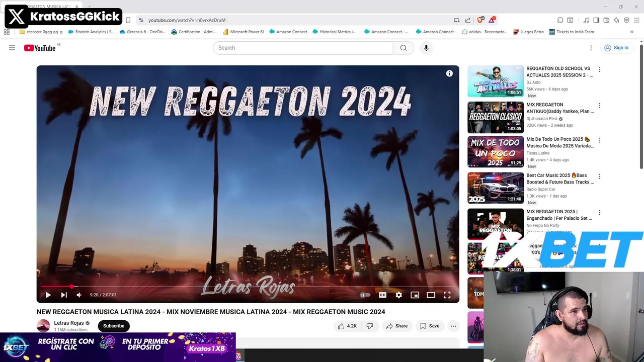The height and width of the screenshot is (362, 644).
Task: Open cccccccc 0ggg gg g bookmarks folder
Action: coord(41,32)
